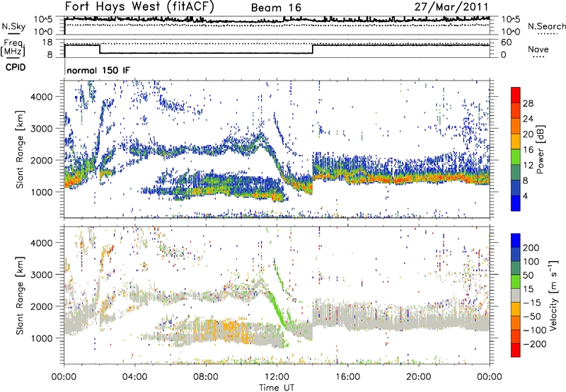The width and height of the screenshot is (566, 392).
Task: Click the "Nave" legend label
Action: click(538, 49)
